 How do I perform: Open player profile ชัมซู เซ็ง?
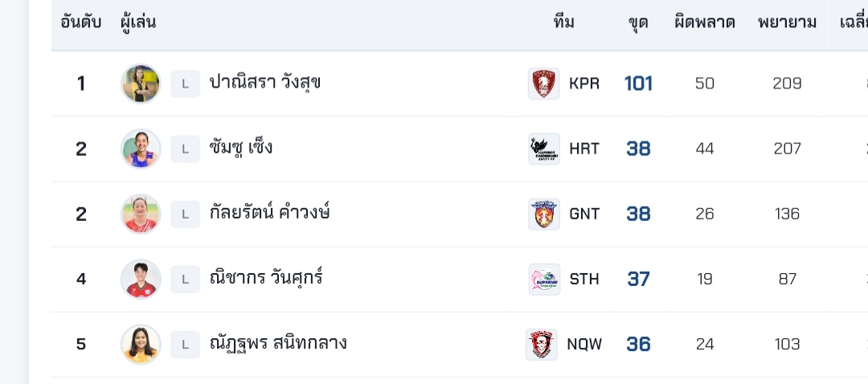pos(241,149)
